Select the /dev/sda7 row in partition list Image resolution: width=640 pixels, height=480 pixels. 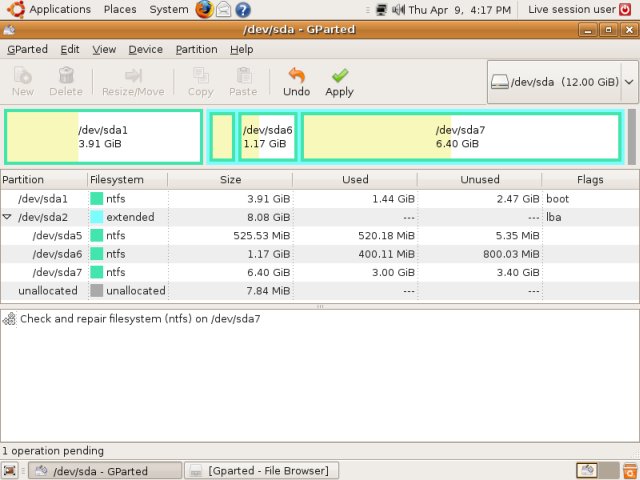(320, 272)
